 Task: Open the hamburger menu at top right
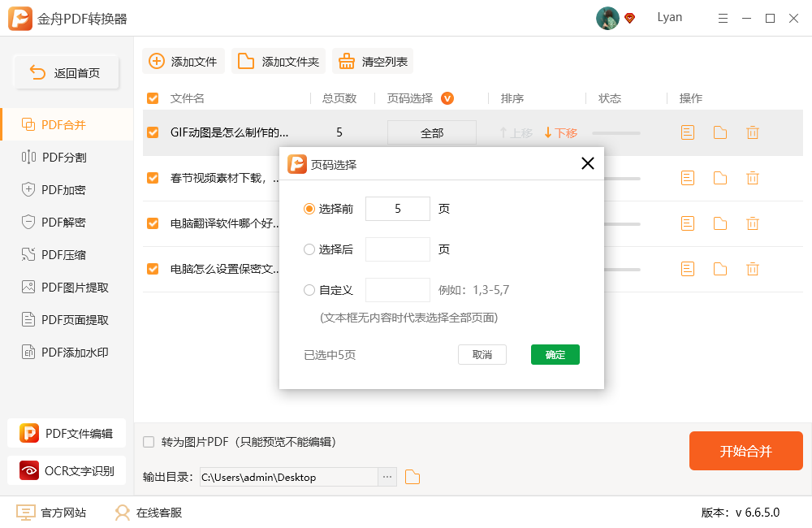tap(723, 17)
